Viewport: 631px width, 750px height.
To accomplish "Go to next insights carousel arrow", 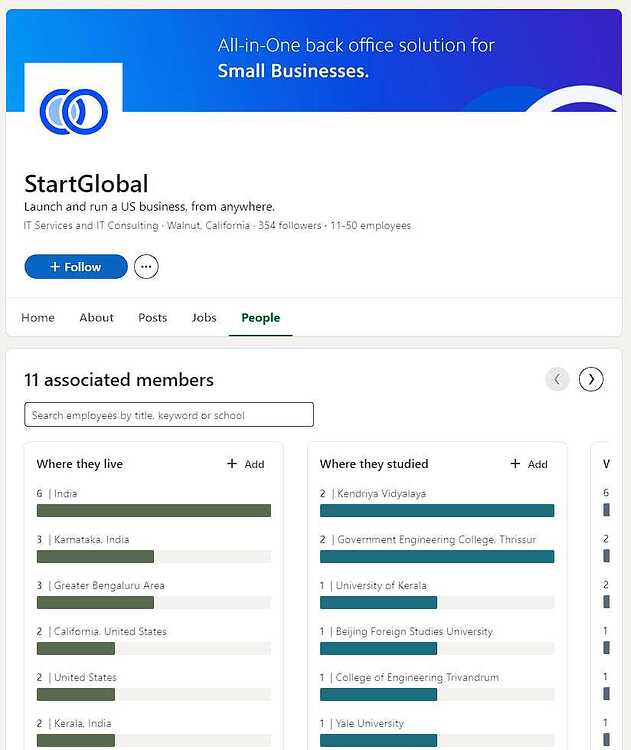I will pyautogui.click(x=591, y=379).
